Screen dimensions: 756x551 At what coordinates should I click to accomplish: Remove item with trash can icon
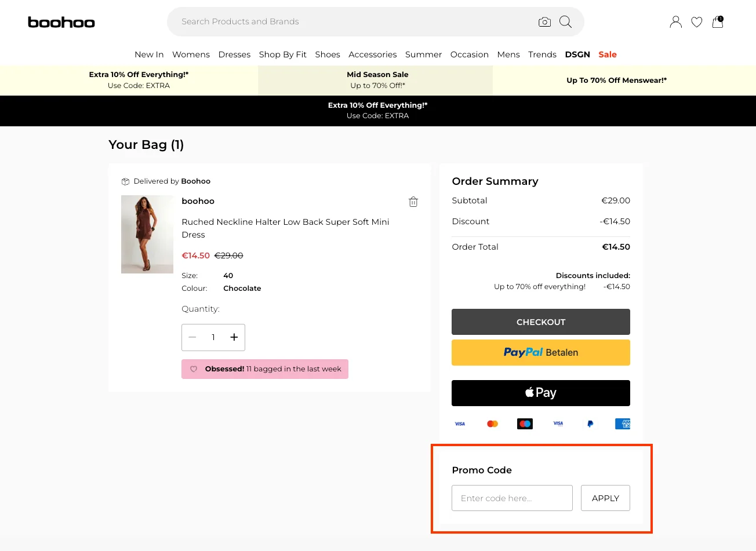[x=413, y=202]
